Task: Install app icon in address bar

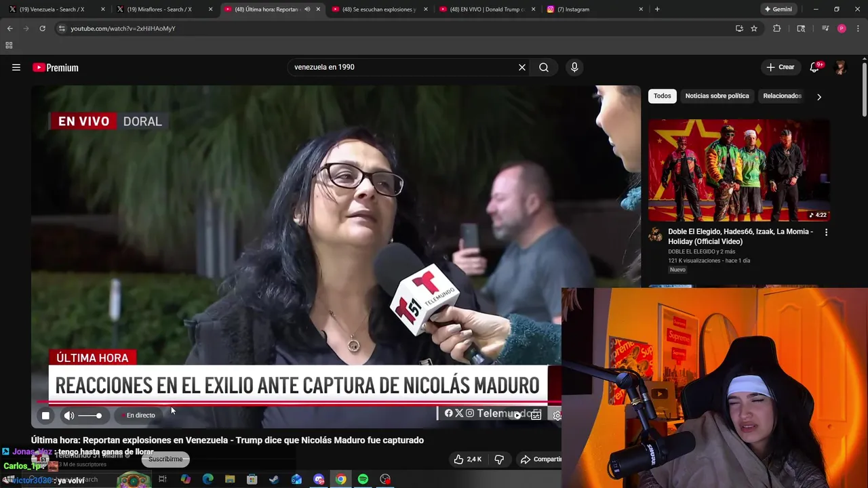Action: [x=739, y=28]
